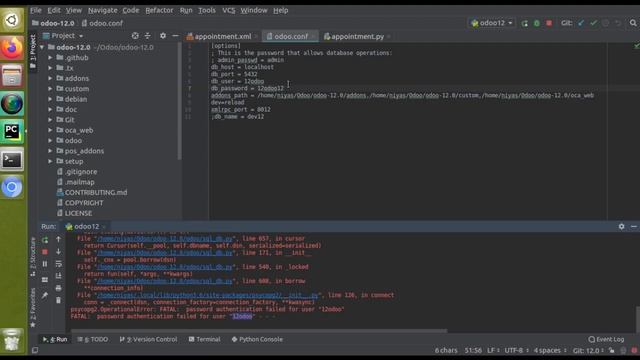
Task: Close the odoo.conf editor tab
Action: coord(313,36)
